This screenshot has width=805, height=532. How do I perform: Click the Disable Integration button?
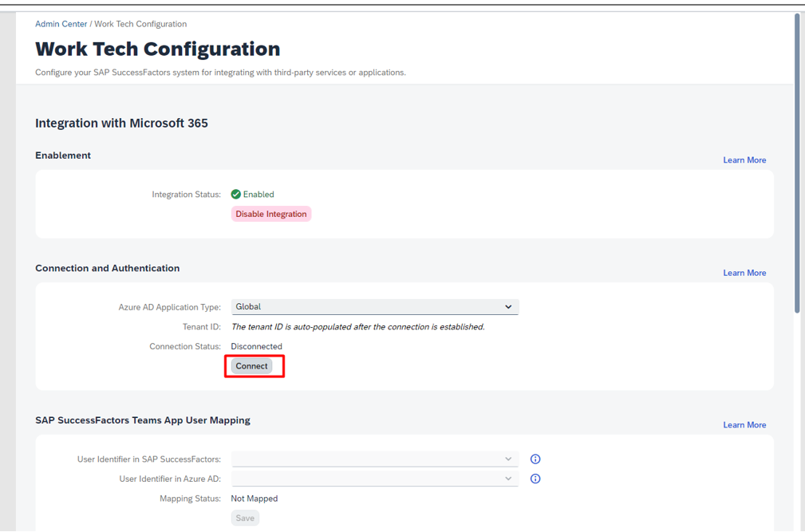pyautogui.click(x=271, y=214)
